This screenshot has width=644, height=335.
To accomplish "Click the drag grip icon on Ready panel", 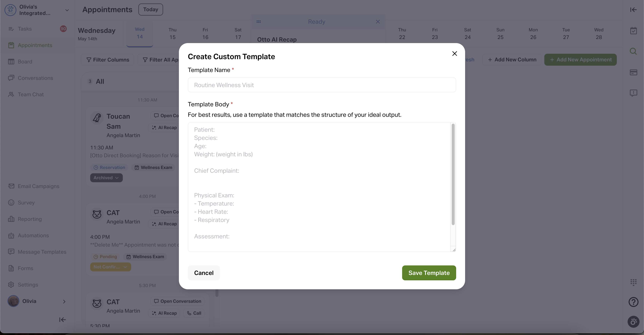I will (258, 22).
